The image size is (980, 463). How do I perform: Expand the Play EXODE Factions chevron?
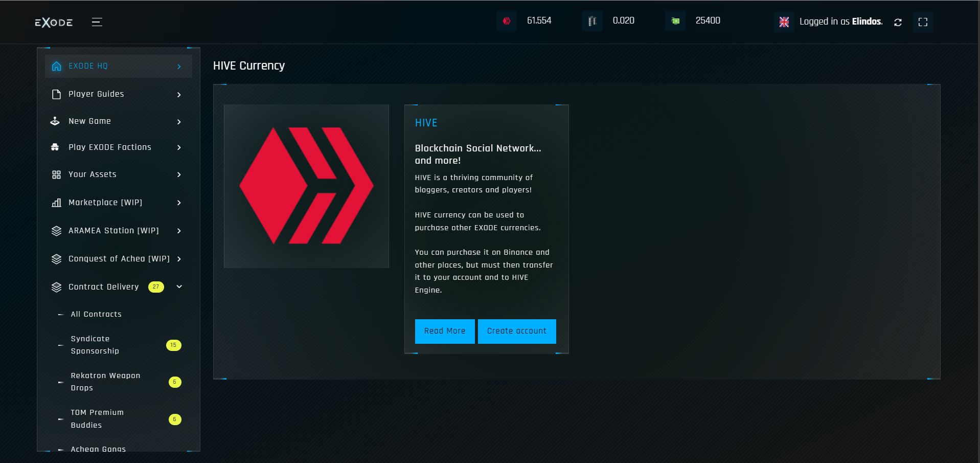pyautogui.click(x=179, y=147)
